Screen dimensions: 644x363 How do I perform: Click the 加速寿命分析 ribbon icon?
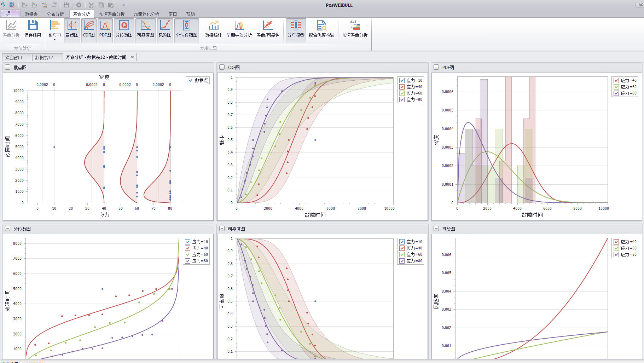[355, 25]
